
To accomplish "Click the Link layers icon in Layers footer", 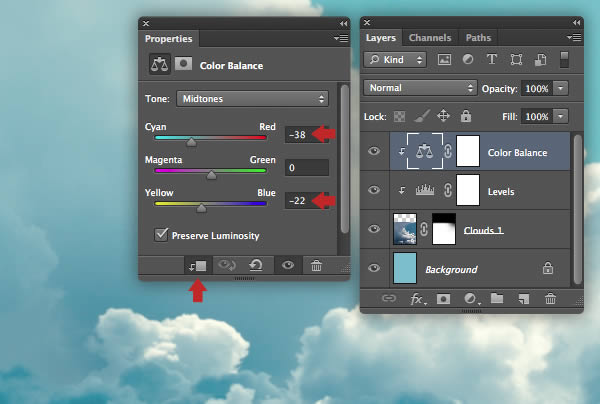I will point(389,298).
